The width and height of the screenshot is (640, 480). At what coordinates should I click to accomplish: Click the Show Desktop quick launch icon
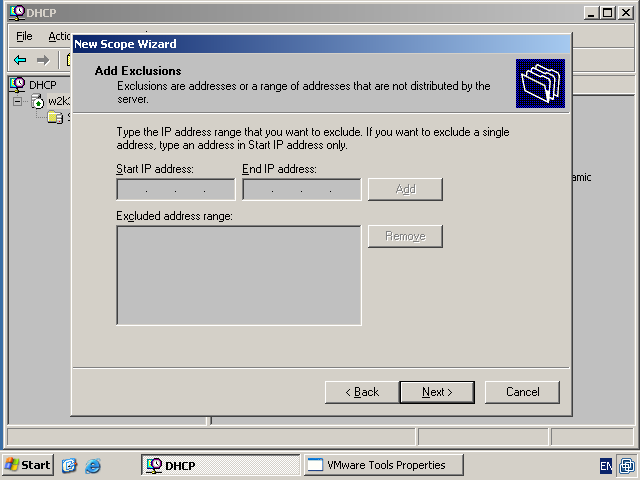(69, 465)
